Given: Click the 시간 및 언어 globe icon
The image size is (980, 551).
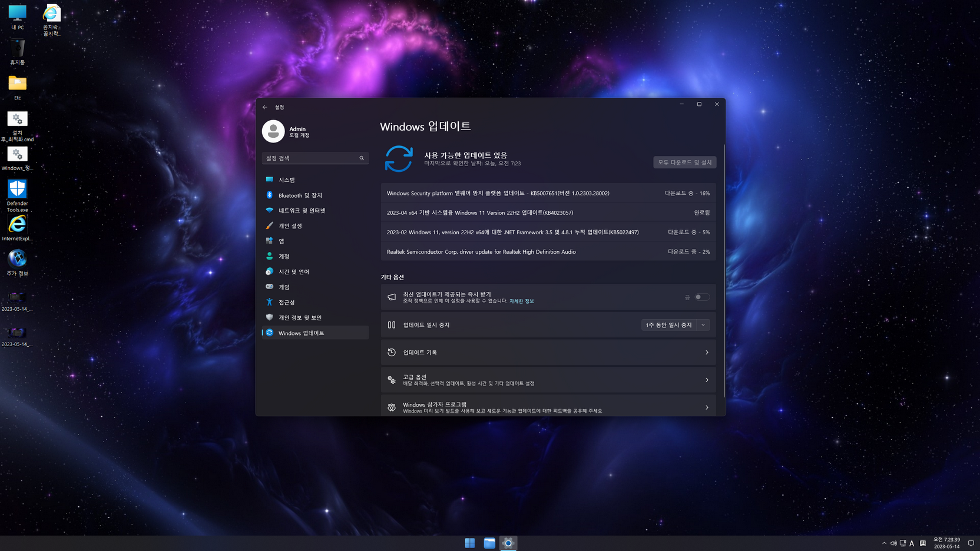Looking at the screenshot, I should (269, 271).
